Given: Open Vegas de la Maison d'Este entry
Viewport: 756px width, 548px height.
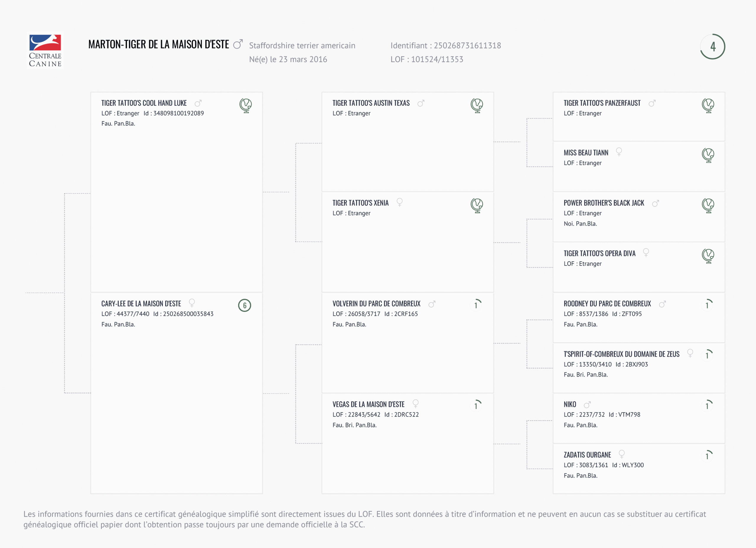Looking at the screenshot, I should click(x=368, y=404).
